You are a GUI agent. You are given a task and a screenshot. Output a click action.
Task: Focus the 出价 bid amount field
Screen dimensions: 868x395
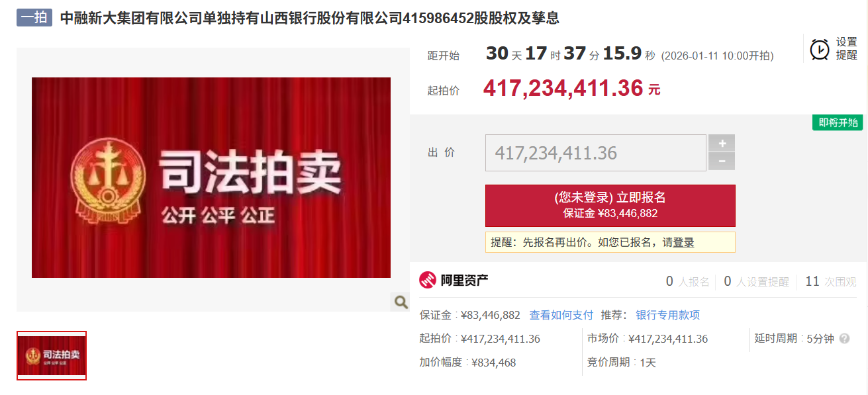click(596, 153)
